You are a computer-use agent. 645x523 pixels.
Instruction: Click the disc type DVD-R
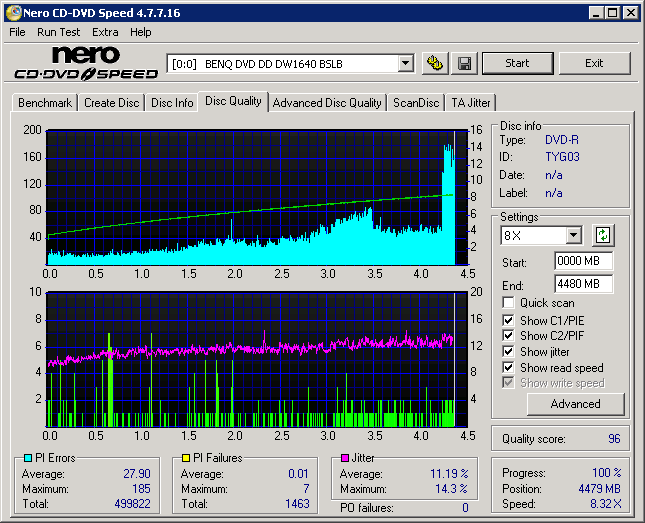point(562,140)
